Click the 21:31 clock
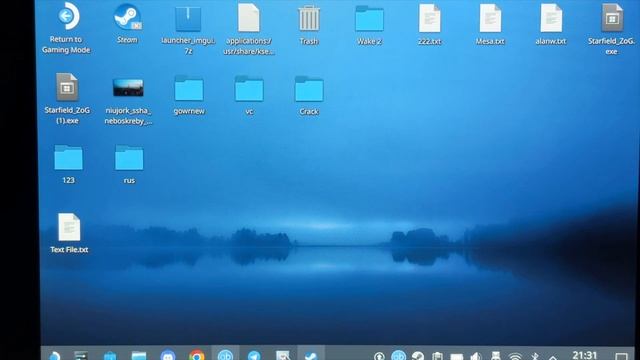The image size is (640, 360). tap(585, 356)
